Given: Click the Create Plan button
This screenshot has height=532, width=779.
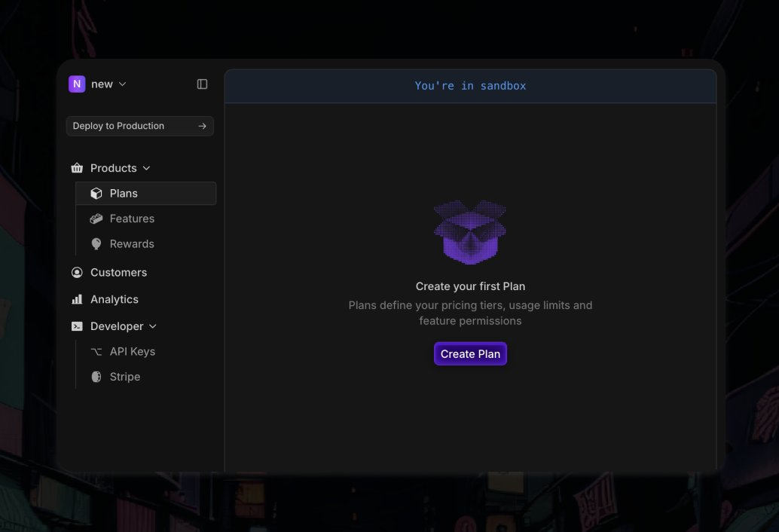Looking at the screenshot, I should pos(470,353).
